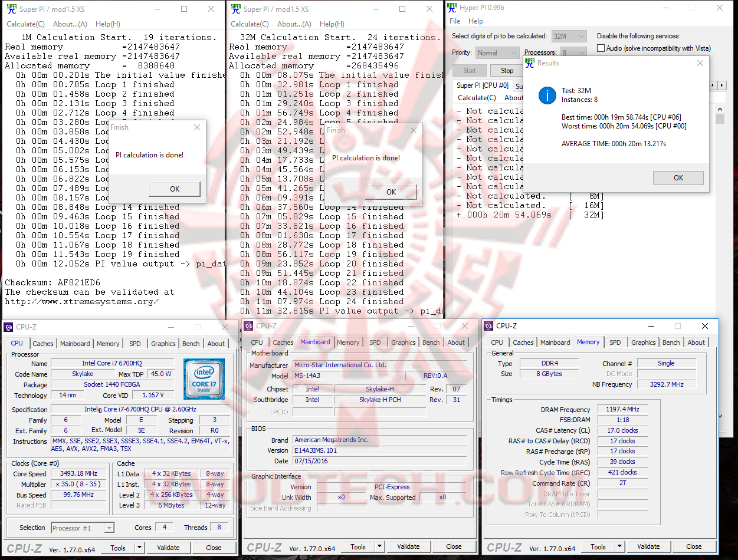Viewport: 738px width, 560px height.
Task: Click the 32M result line 000h 20m 54.069s
Action: point(530,215)
